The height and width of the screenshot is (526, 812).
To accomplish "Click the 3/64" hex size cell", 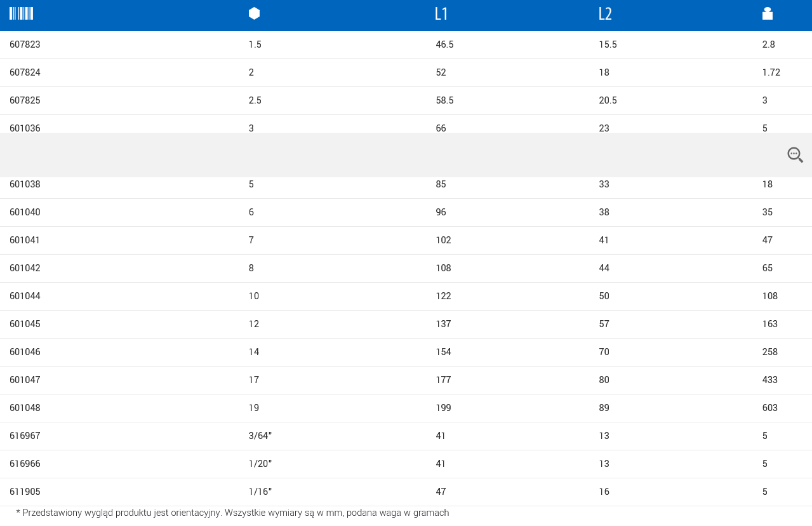I will click(260, 436).
